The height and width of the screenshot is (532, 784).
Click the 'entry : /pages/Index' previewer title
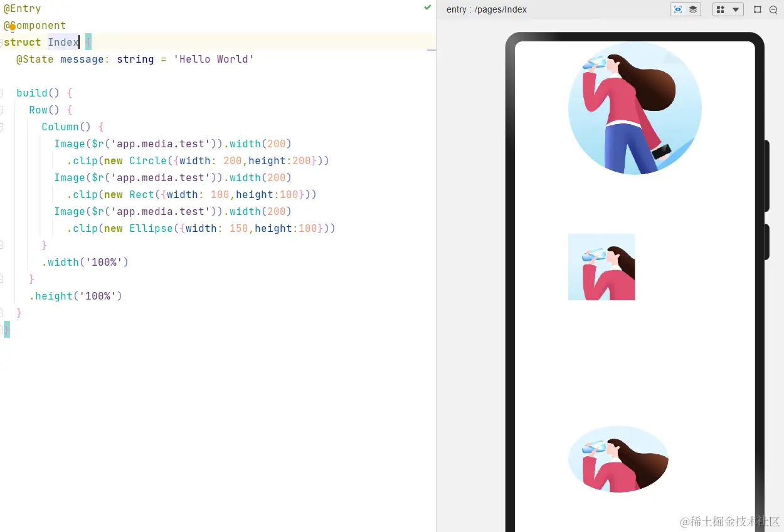pyautogui.click(x=487, y=9)
